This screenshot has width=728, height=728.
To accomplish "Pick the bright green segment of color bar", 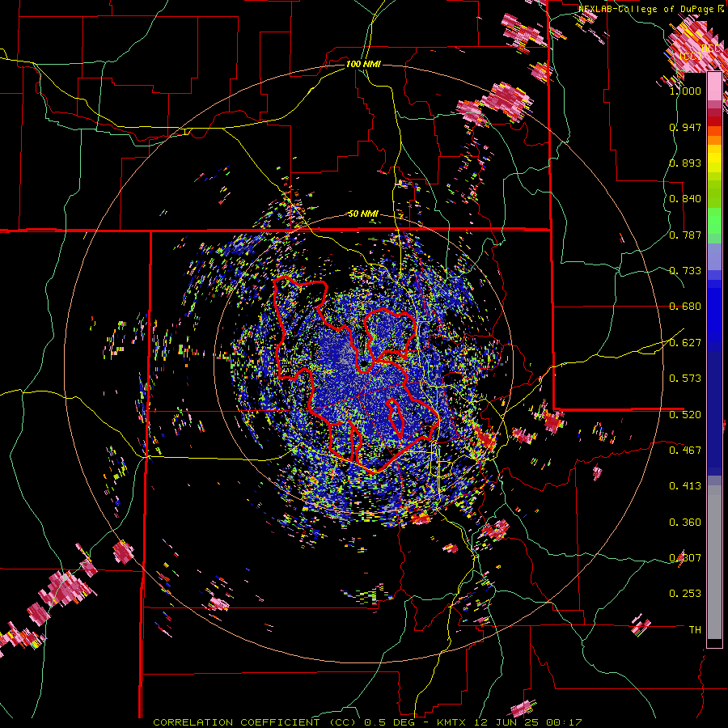I will tap(714, 221).
